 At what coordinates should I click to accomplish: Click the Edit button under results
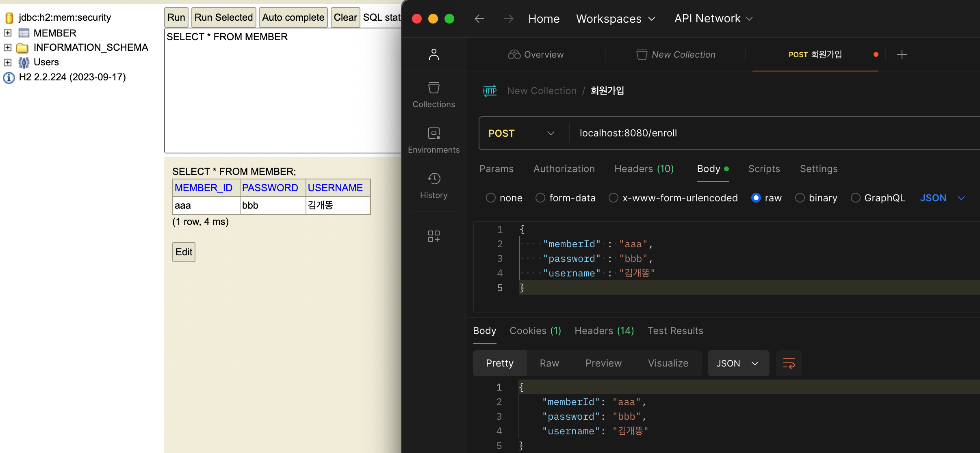pos(184,252)
